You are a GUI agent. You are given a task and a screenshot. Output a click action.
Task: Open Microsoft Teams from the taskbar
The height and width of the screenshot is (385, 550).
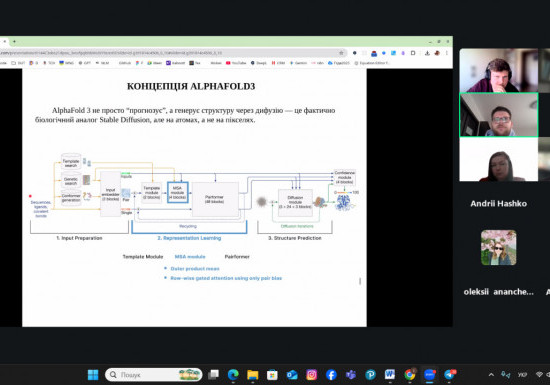351,375
